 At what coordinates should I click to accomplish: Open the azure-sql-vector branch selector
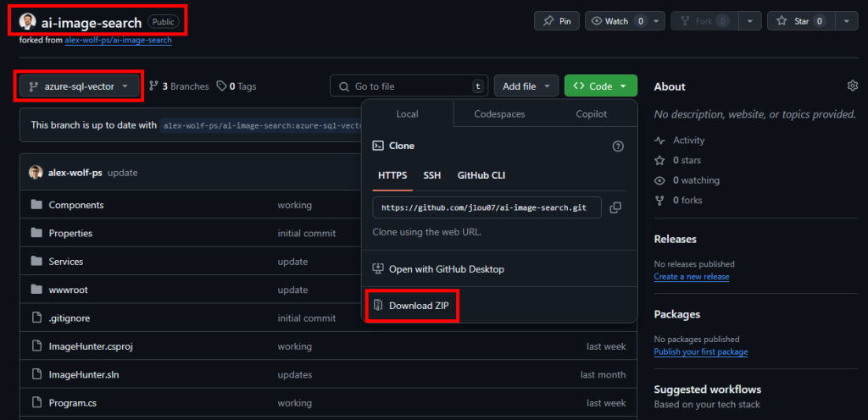click(x=79, y=86)
